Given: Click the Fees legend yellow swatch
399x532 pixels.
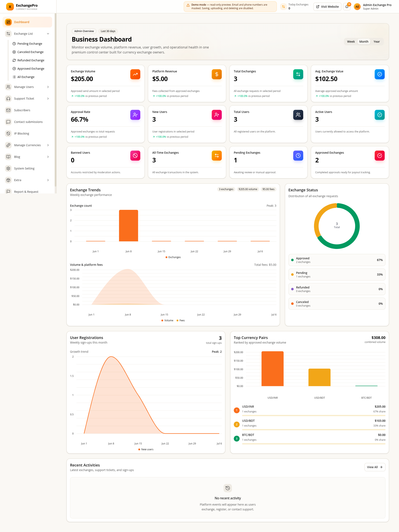Looking at the screenshot, I should coord(177,321).
